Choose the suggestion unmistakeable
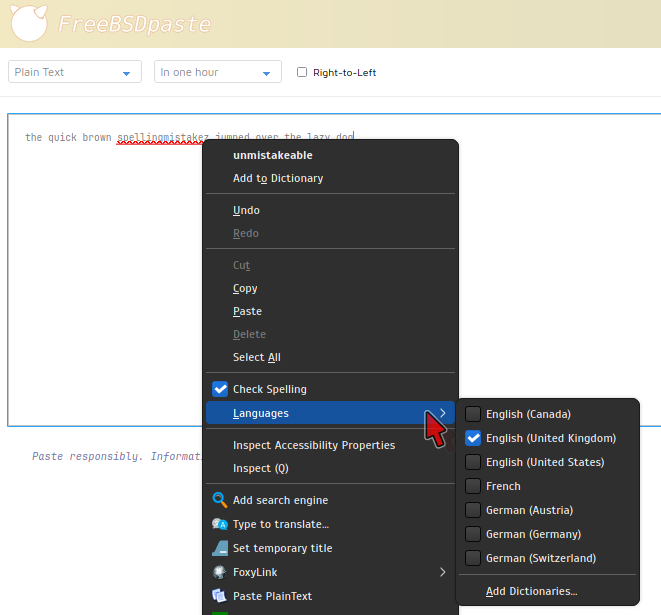Viewport: 661px width, 615px height. (x=273, y=155)
